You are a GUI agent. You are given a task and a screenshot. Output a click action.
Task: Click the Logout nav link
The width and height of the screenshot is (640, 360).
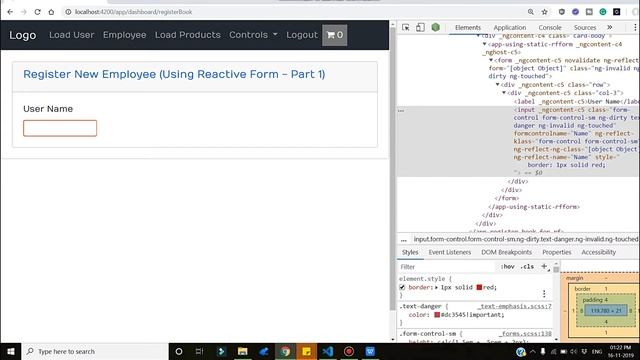(x=302, y=35)
